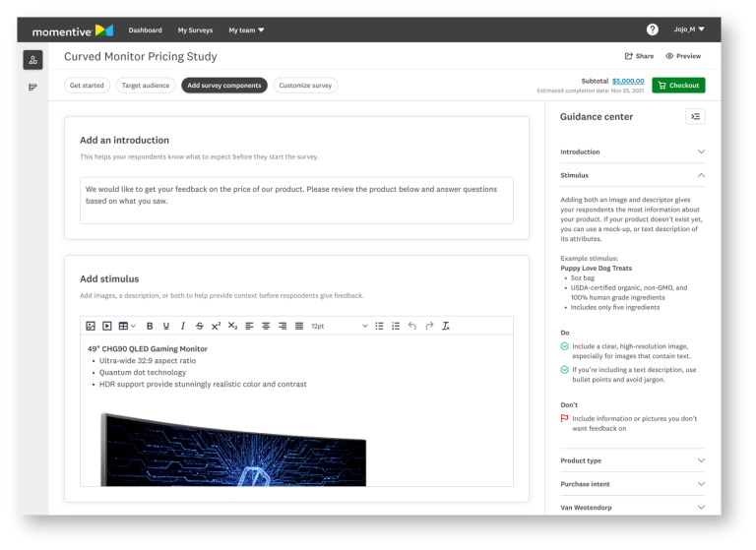756x550 pixels.
Task: Align text center
Action: 266,327
